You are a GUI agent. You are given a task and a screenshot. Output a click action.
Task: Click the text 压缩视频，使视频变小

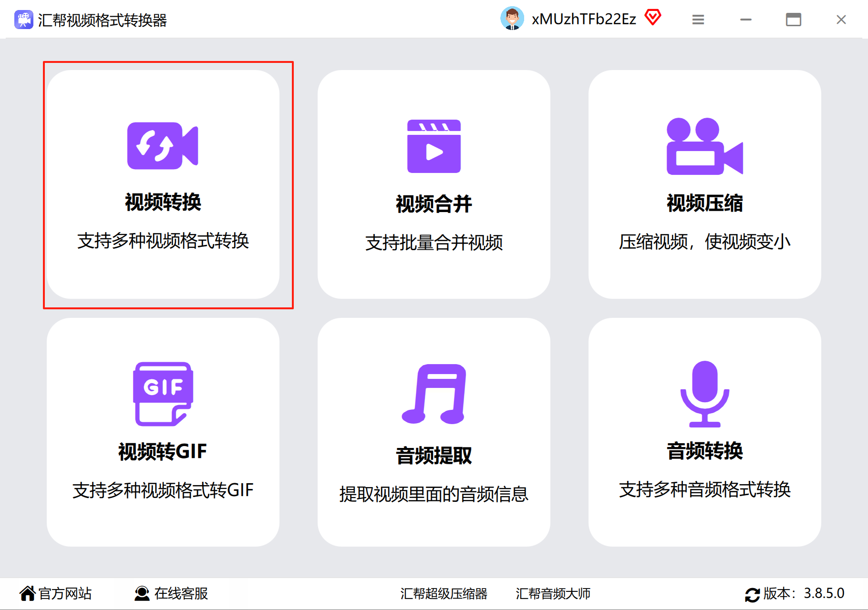coord(705,242)
